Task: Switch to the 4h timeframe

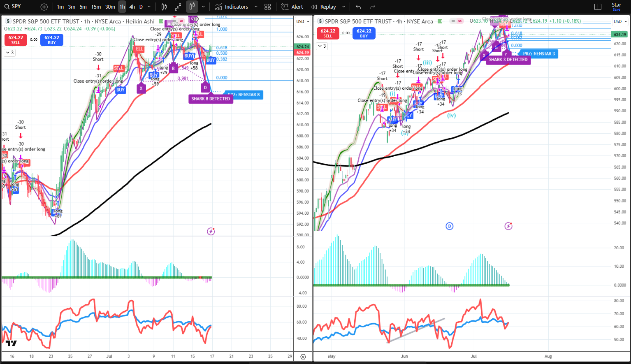Action: click(x=132, y=7)
